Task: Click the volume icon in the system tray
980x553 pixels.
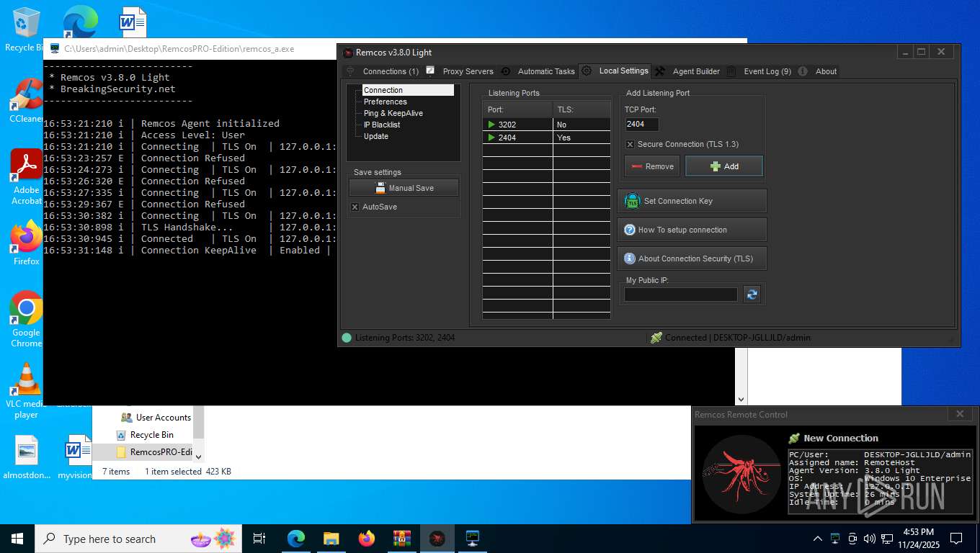Action: coord(870,539)
